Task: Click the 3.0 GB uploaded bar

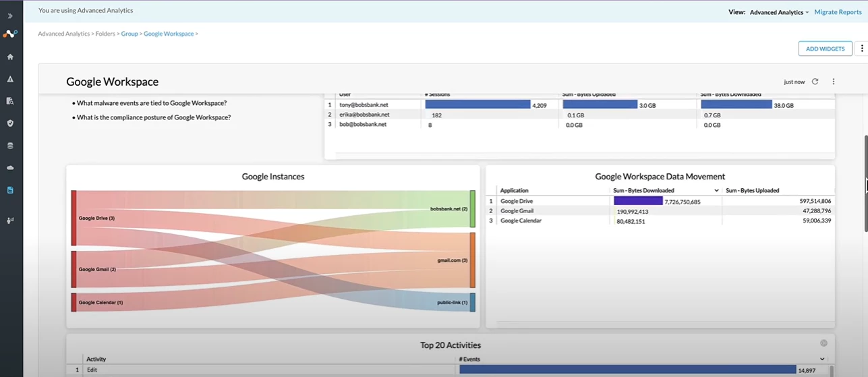Action: coord(600,105)
